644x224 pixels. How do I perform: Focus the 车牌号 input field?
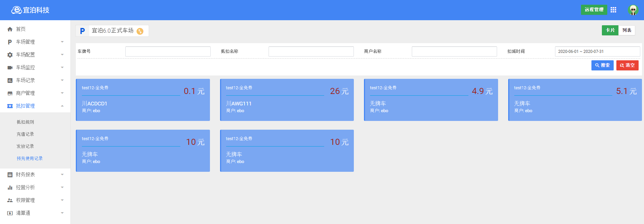point(168,52)
